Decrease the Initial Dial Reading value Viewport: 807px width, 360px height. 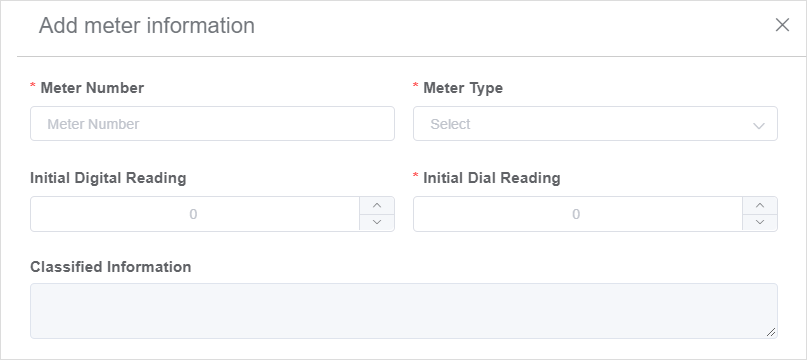click(x=760, y=222)
